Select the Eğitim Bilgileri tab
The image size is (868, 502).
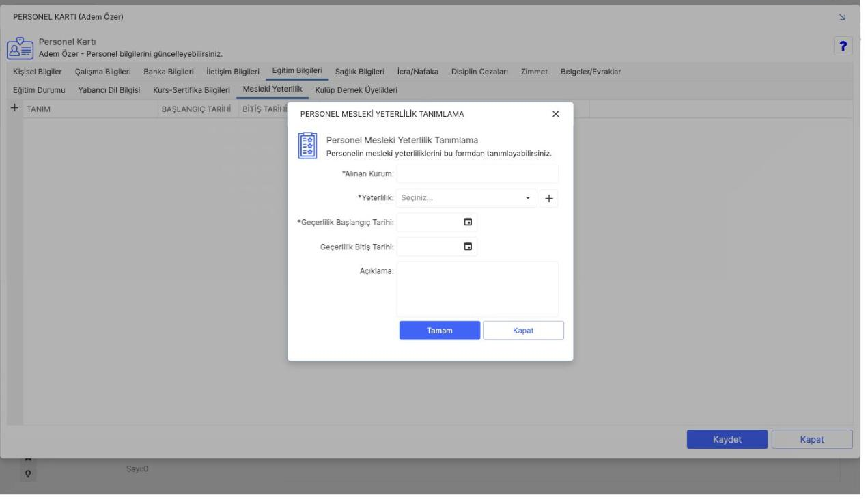pyautogui.click(x=297, y=71)
